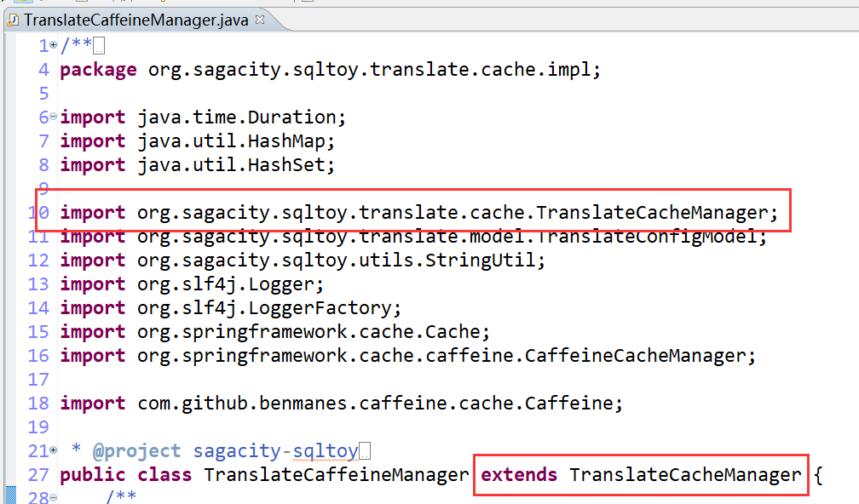The width and height of the screenshot is (859, 504).
Task: Click the collapsed-text box after /** on line 1
Action: [x=99, y=46]
